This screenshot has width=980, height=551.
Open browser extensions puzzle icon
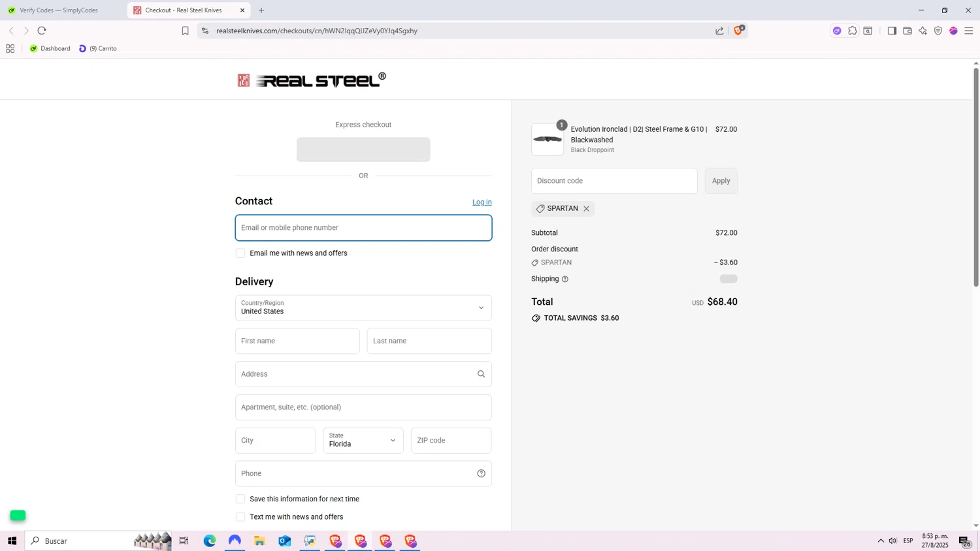tap(853, 31)
